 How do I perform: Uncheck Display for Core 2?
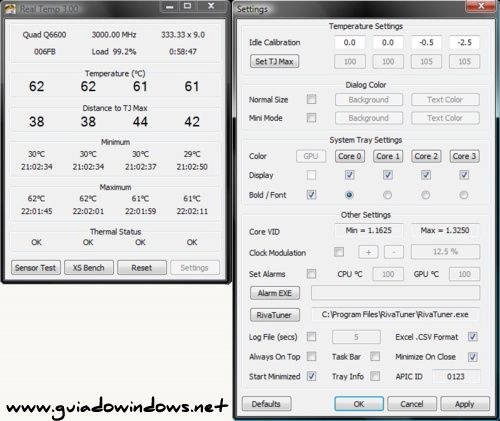coord(426,175)
